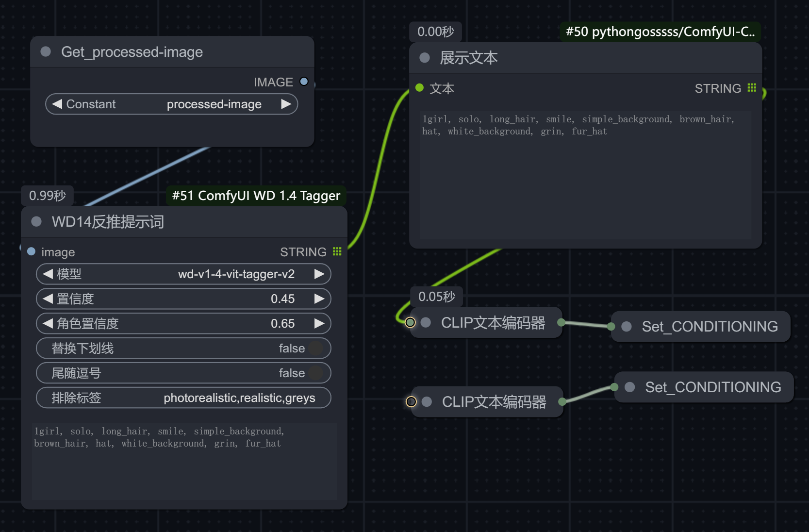Increase 角色置信度 with right arrow
The width and height of the screenshot is (809, 532).
point(319,323)
